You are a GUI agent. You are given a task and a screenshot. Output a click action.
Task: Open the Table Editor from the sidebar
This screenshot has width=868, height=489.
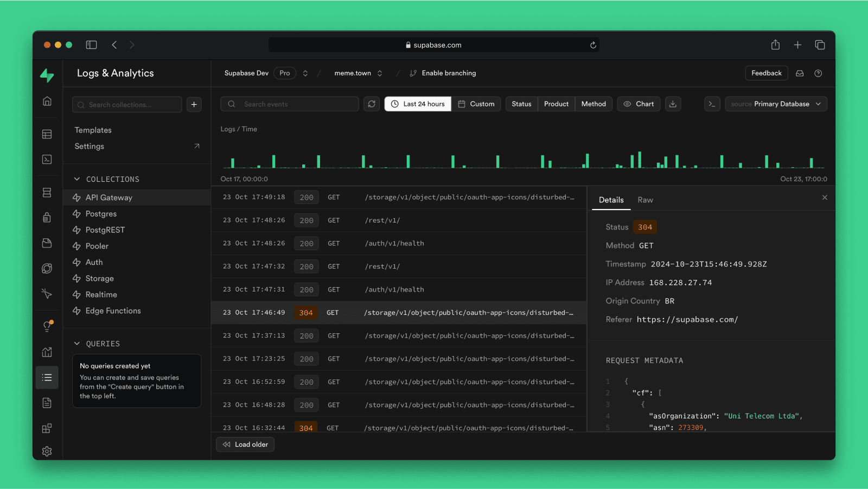47,134
